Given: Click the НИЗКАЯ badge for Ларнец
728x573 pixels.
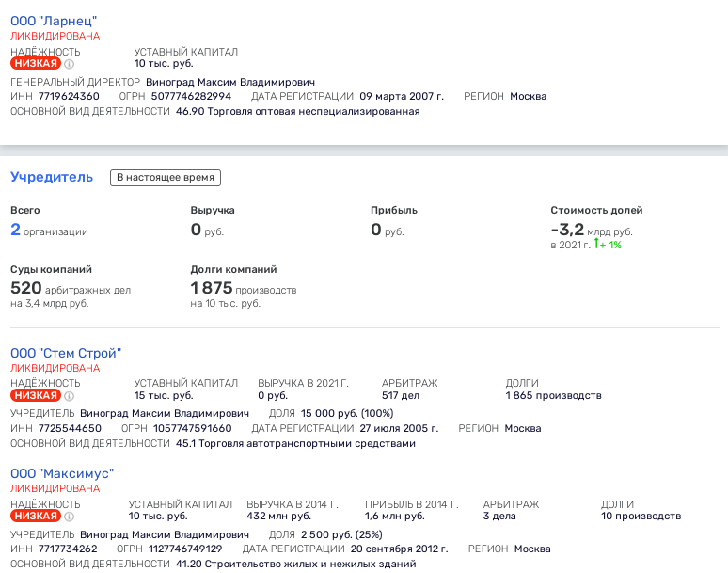Looking at the screenshot, I should click(x=36, y=64).
